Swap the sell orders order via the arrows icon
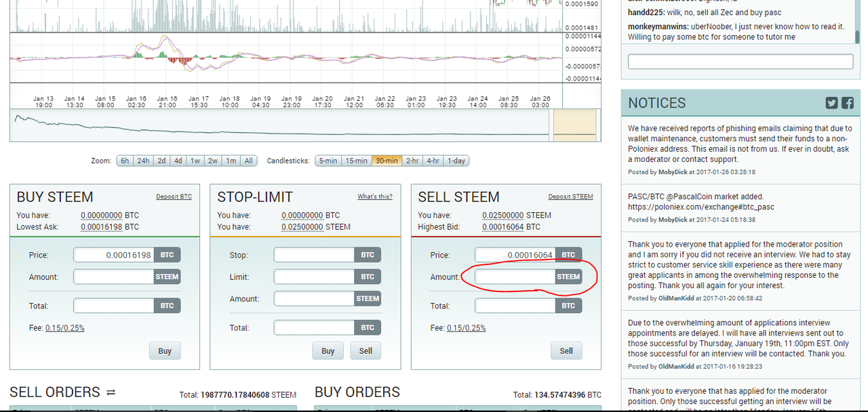This screenshot has width=868, height=412. (111, 392)
